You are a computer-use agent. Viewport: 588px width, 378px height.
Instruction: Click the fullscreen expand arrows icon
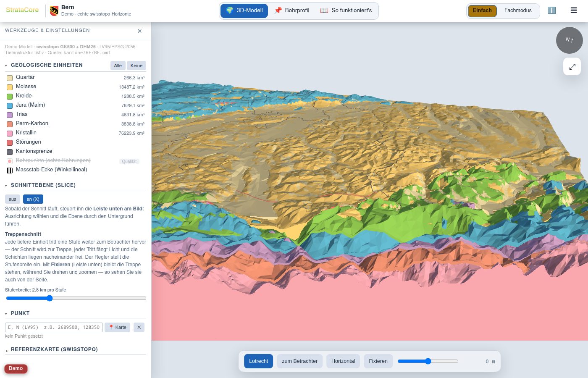pyautogui.click(x=572, y=67)
